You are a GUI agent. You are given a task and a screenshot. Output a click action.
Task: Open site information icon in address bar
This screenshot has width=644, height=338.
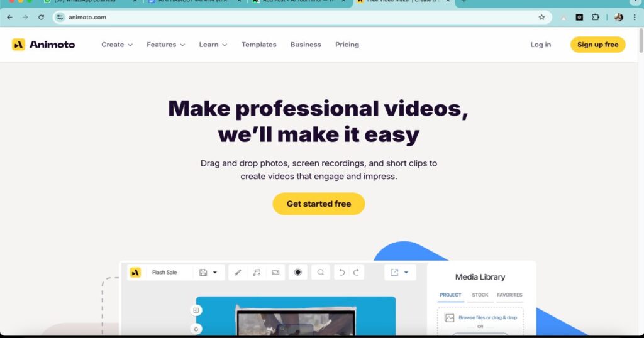60,17
